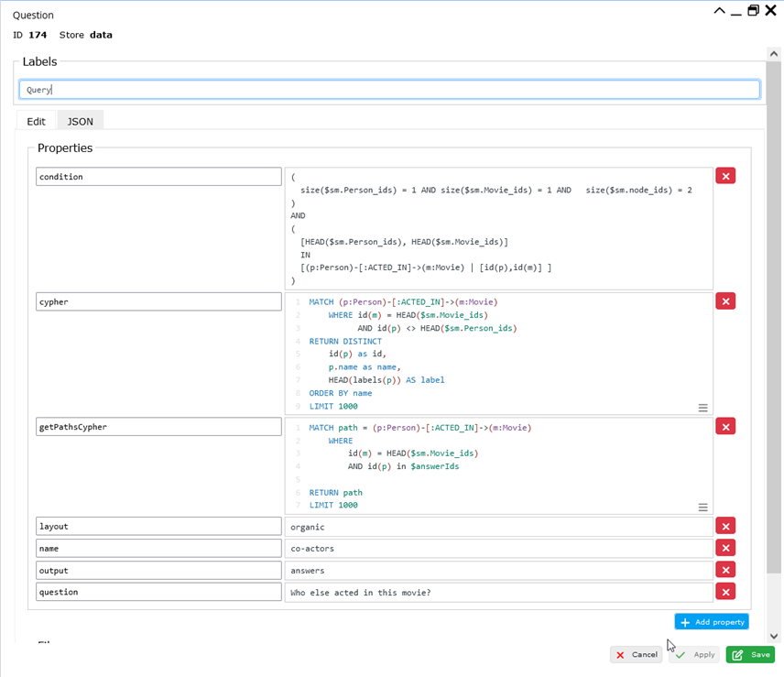Edit the cypher property name field

coord(158,301)
